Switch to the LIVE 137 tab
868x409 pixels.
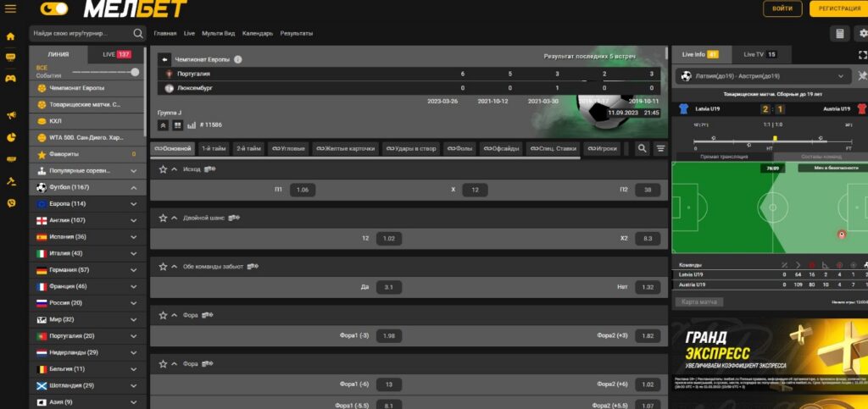pyautogui.click(x=117, y=54)
